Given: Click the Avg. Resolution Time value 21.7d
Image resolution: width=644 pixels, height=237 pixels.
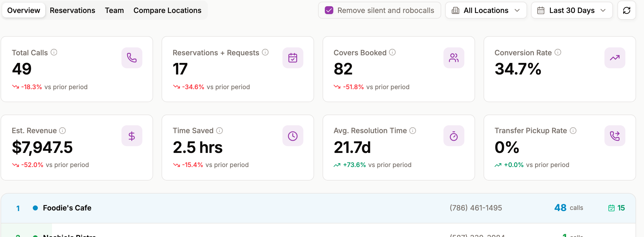Looking at the screenshot, I should click(352, 148).
